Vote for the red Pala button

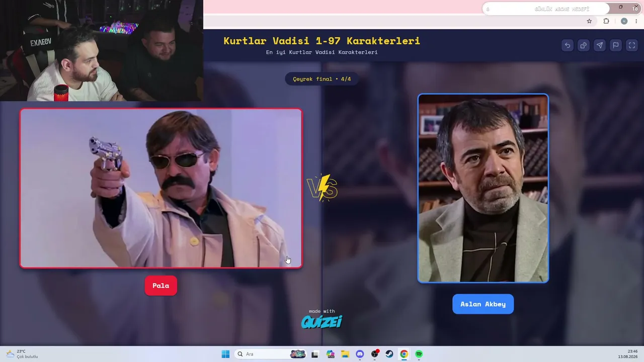(161, 286)
